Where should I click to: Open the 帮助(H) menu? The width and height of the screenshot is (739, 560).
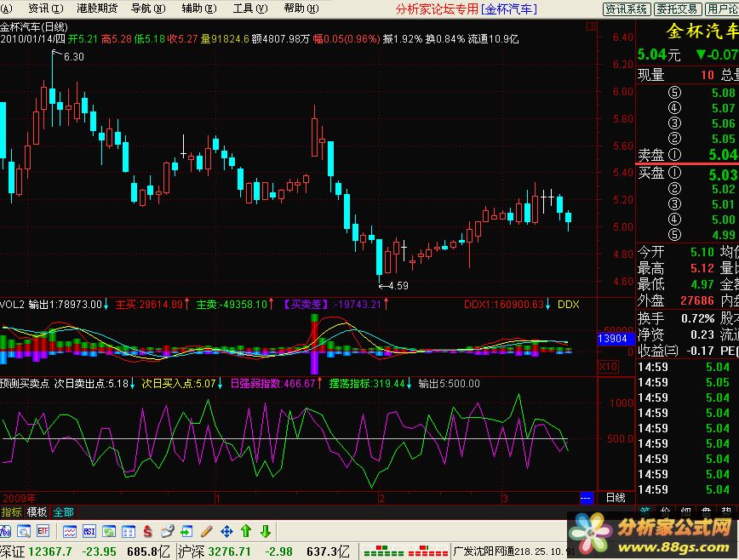(x=301, y=8)
